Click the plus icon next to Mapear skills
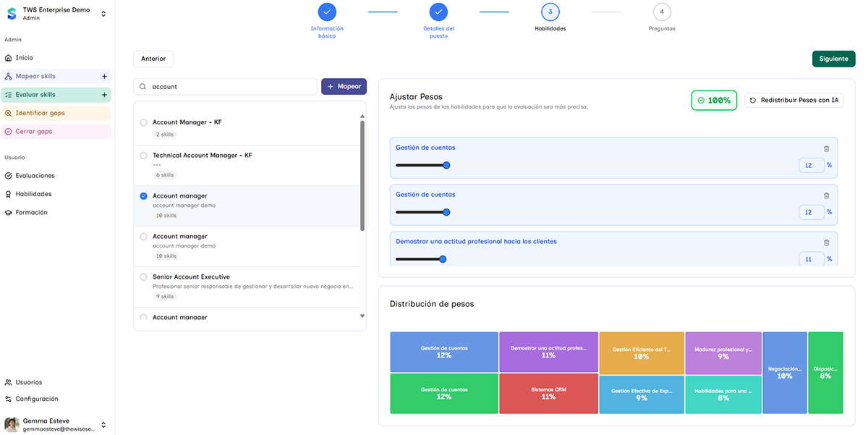The height and width of the screenshot is (435, 868). 104,76
